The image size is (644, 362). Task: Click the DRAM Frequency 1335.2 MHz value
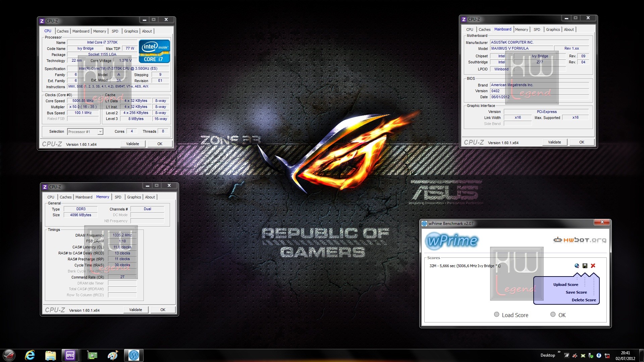(x=122, y=235)
